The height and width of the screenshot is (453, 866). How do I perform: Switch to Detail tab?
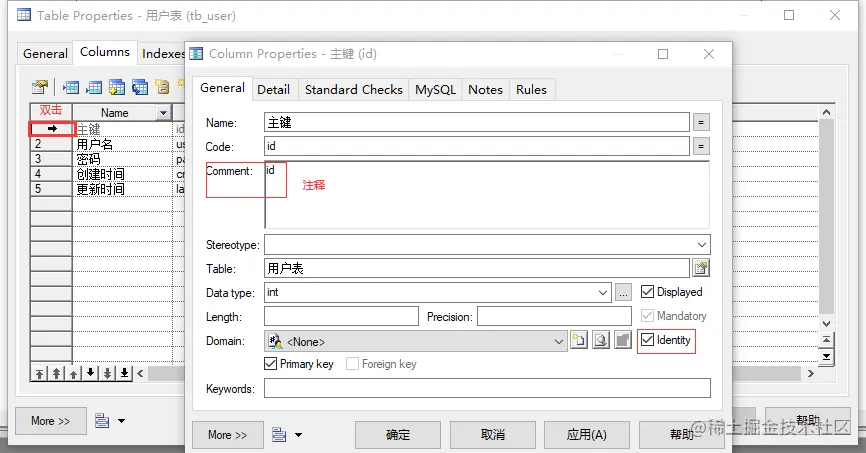(x=273, y=89)
